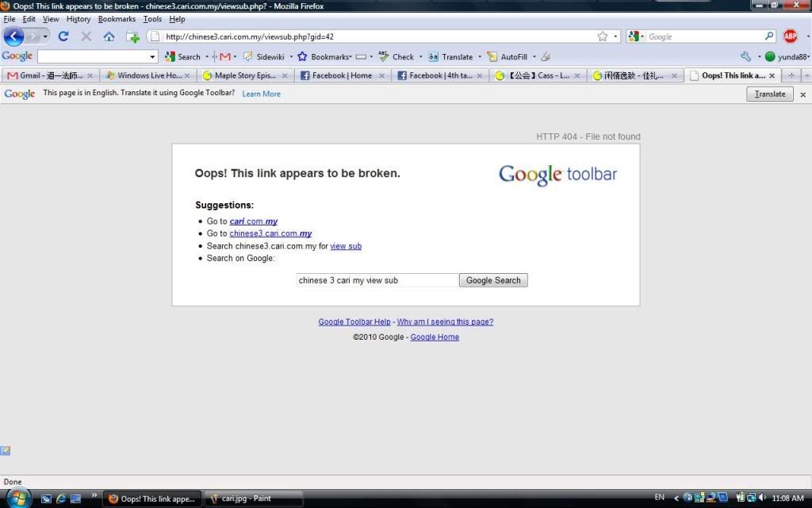This screenshot has width=812, height=508.
Task: Click the green plus new tab toolbar icon
Action: 132,37
